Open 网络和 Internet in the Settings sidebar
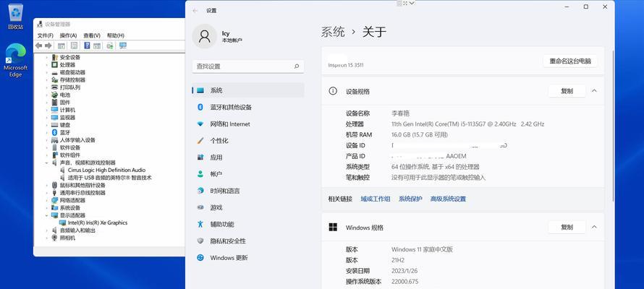Viewport: 644px width, 289px height. [x=248, y=124]
